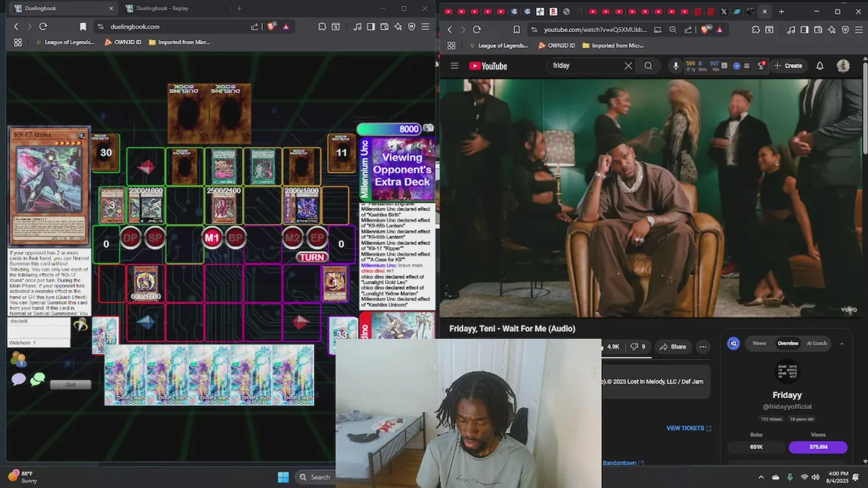
Task: Collapse the stats panel with the chevron
Action: pyautogui.click(x=842, y=344)
